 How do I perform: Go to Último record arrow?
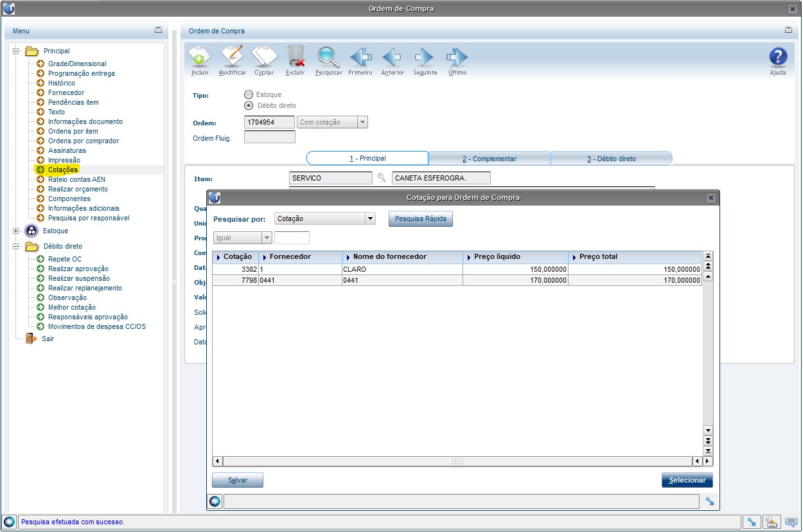457,57
